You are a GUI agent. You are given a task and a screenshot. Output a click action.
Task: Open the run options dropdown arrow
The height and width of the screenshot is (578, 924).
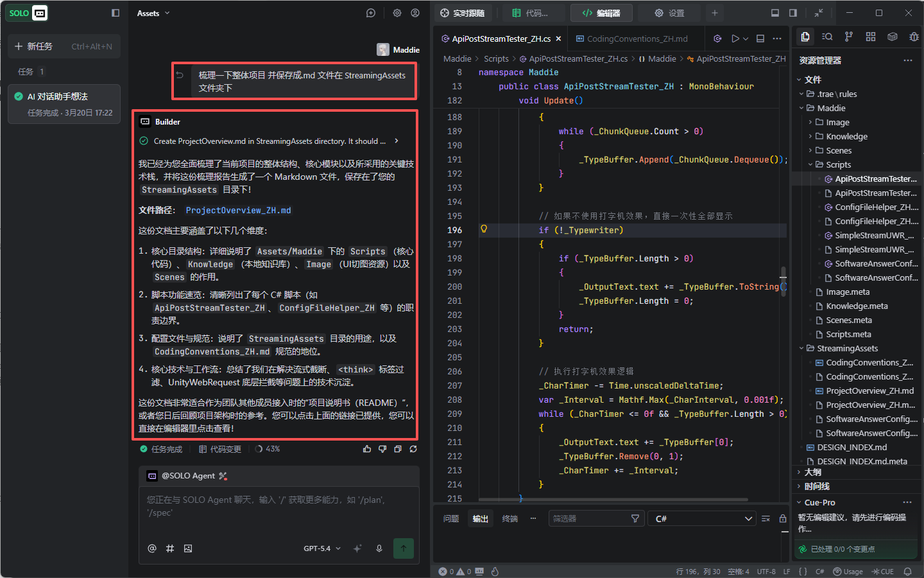click(x=746, y=39)
